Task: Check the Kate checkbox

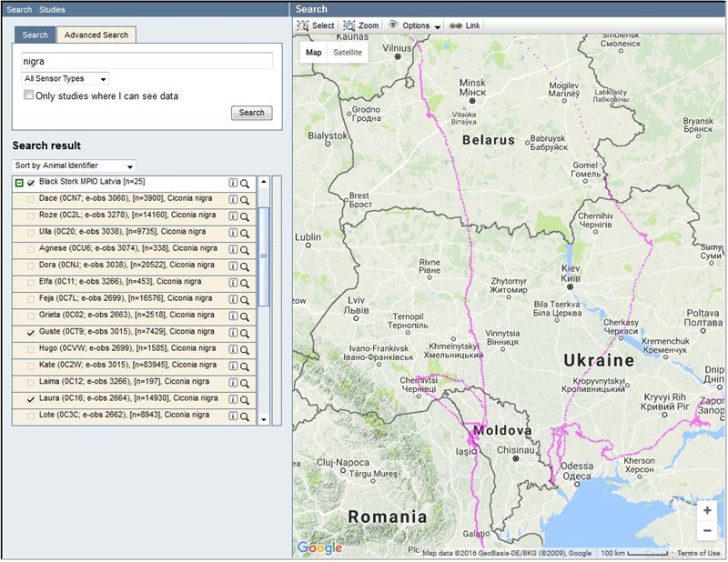Action: pos(31,366)
